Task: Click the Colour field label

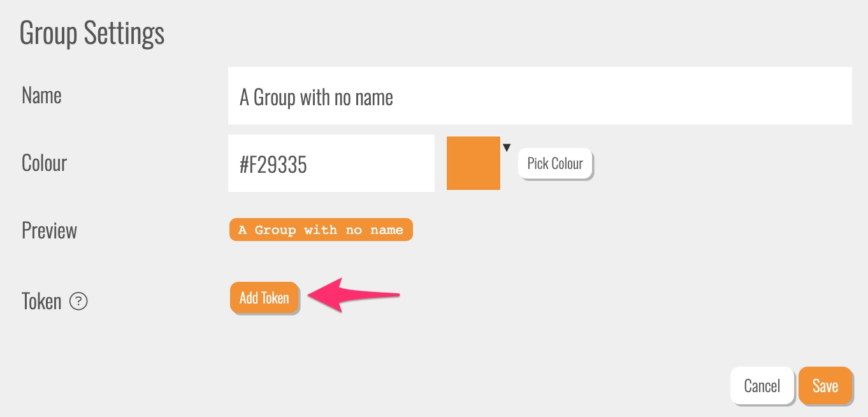Action: [x=44, y=163]
